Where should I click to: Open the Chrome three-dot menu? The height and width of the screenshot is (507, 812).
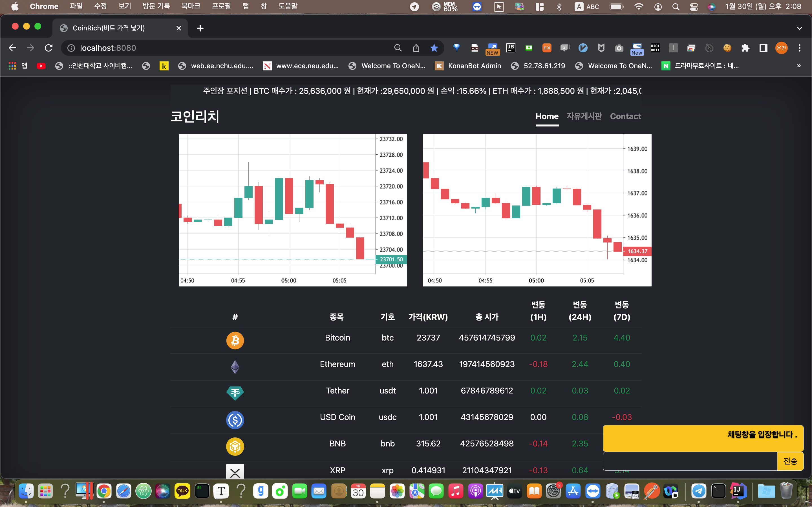[x=800, y=48]
